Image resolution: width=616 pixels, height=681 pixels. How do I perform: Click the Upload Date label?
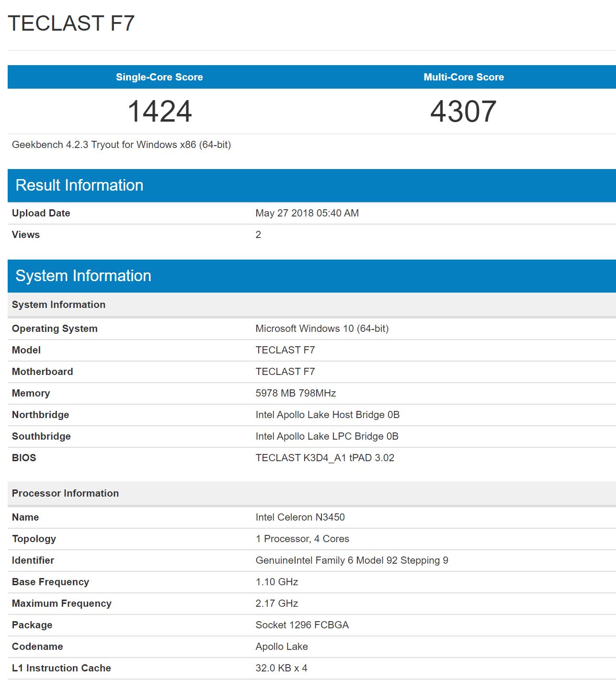pyautogui.click(x=41, y=213)
